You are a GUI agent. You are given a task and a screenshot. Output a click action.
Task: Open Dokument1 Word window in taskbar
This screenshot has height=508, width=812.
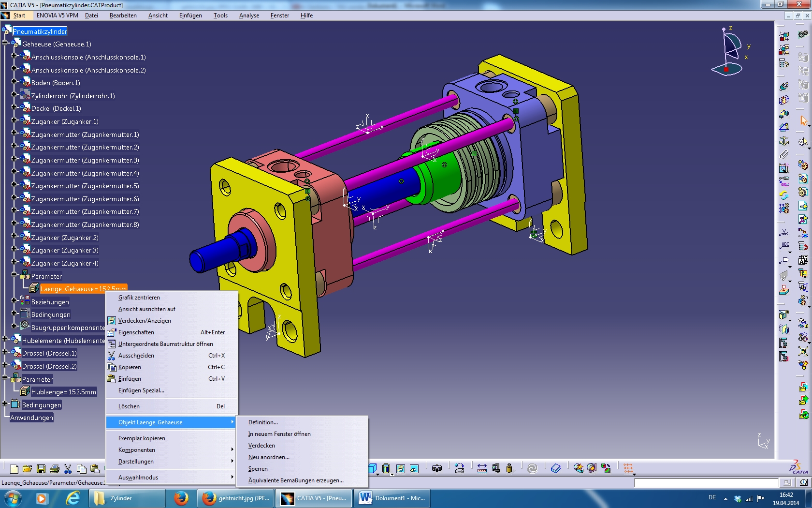click(x=393, y=498)
